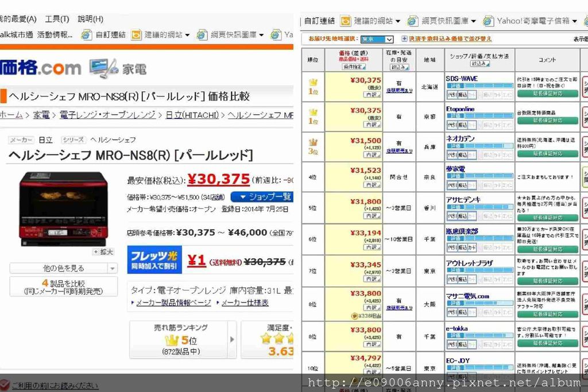Open ご利用の前にお読みください link
Image resolution: width=588 pixels, height=392 pixels.
click(x=55, y=385)
